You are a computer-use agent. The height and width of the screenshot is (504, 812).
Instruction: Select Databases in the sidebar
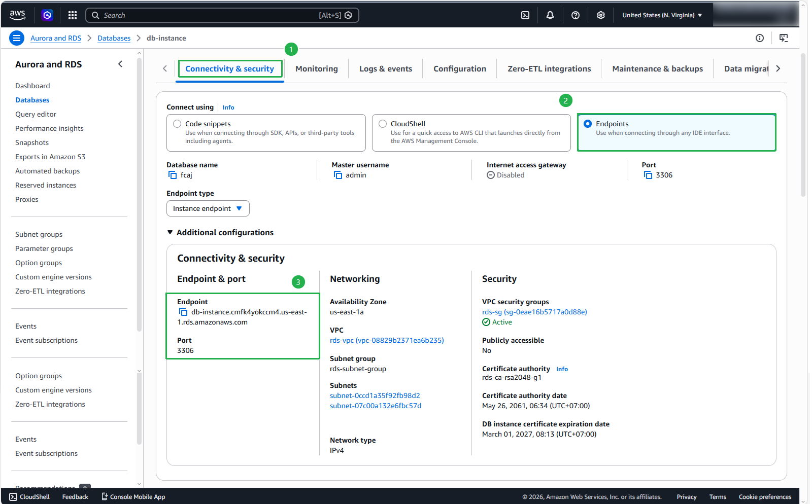tap(32, 100)
